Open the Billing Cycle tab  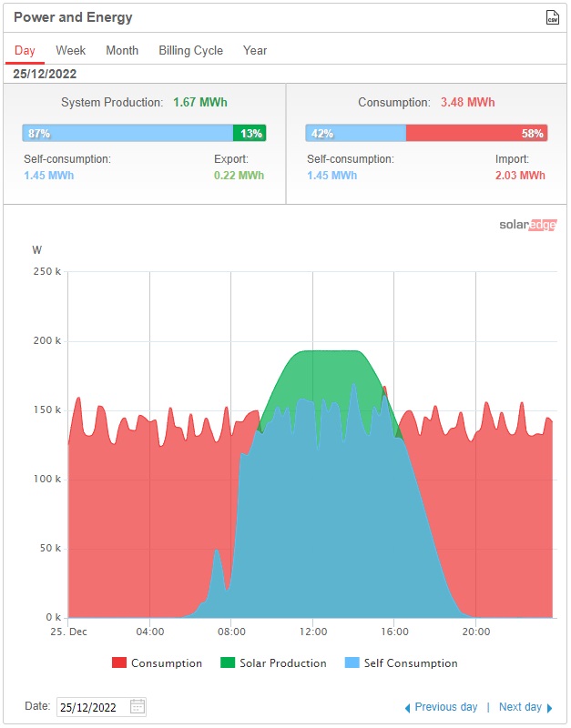190,51
